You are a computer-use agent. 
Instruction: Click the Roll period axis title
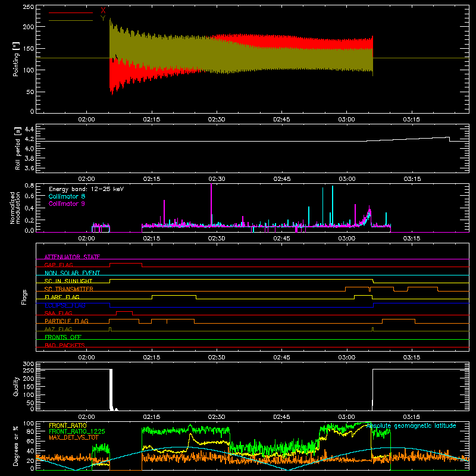click(17, 148)
